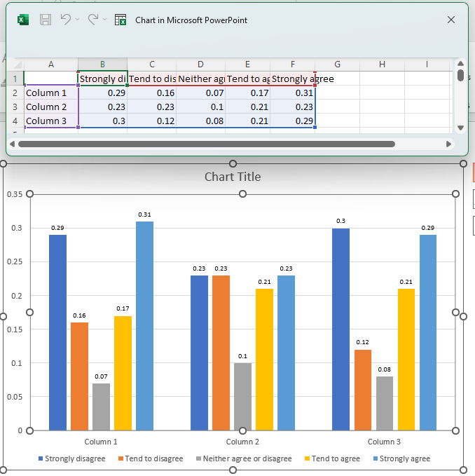
Task: Open data in Microsoft Excel icon
Action: tap(121, 20)
